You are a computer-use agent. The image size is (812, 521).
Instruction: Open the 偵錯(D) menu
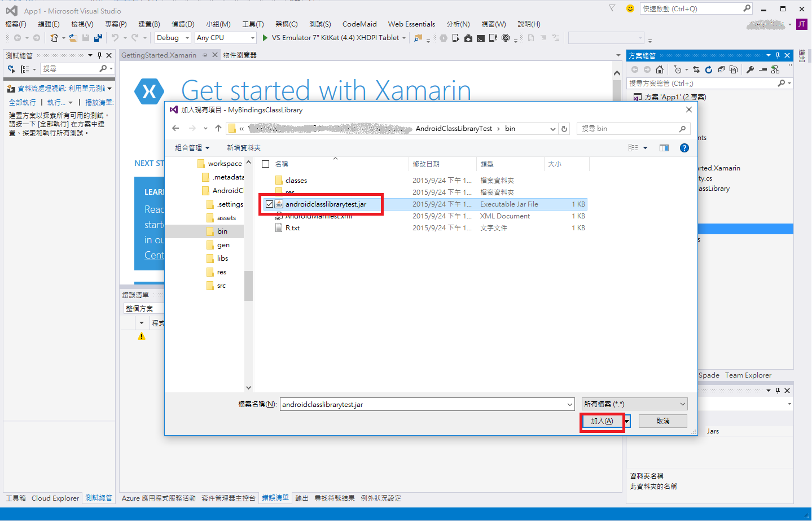coord(183,24)
